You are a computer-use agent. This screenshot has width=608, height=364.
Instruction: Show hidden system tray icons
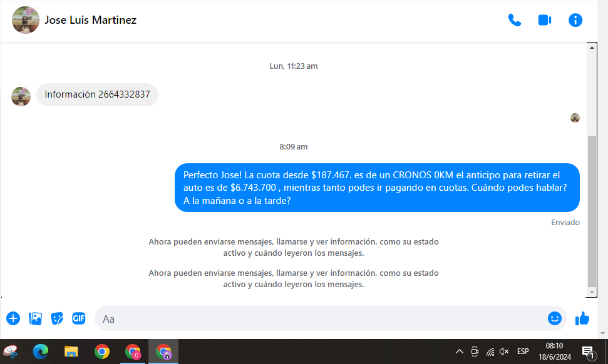pyautogui.click(x=459, y=351)
